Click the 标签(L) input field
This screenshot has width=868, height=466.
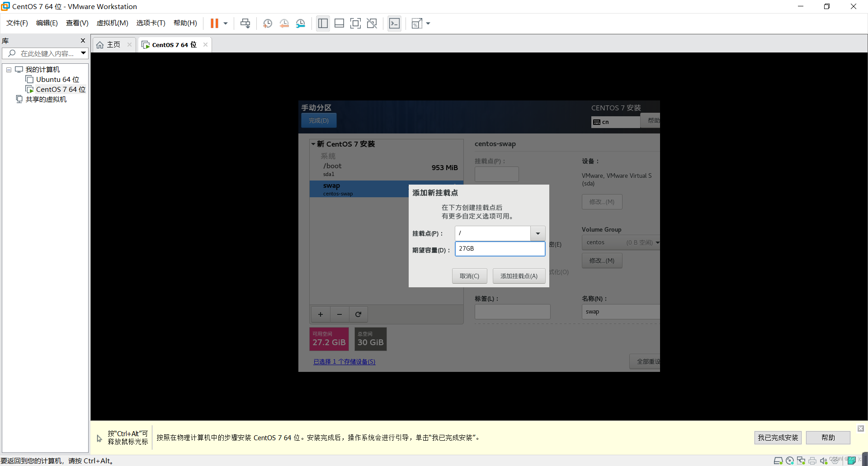(x=512, y=312)
